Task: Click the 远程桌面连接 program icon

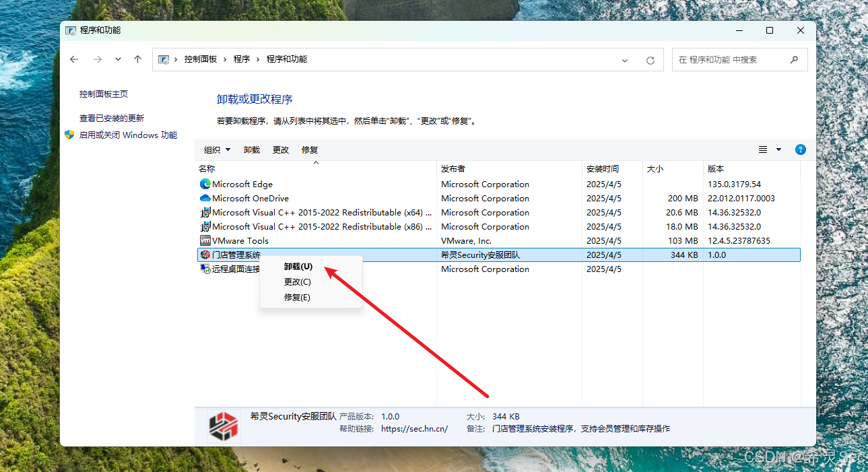Action: coord(205,269)
